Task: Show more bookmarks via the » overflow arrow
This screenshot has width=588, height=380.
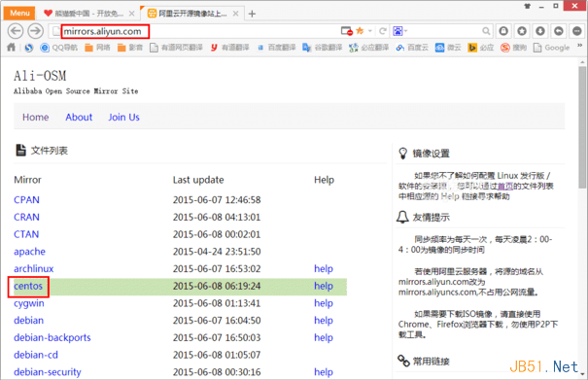Action: coord(579,46)
